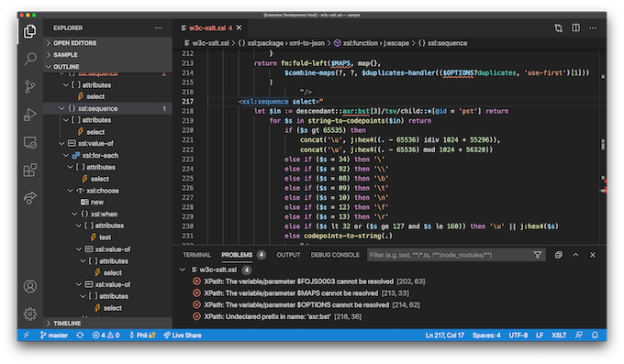Click the problems filter text field
The height and width of the screenshot is (364, 624).
pos(450,255)
